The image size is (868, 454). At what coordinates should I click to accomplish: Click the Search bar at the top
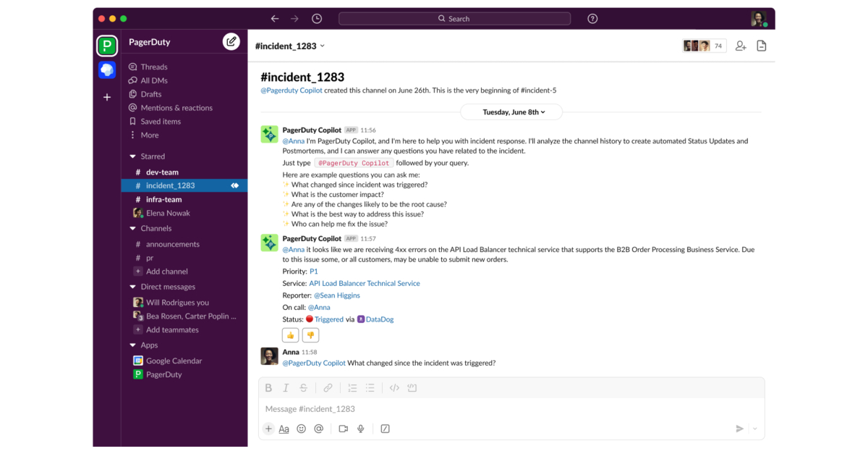coord(454,18)
